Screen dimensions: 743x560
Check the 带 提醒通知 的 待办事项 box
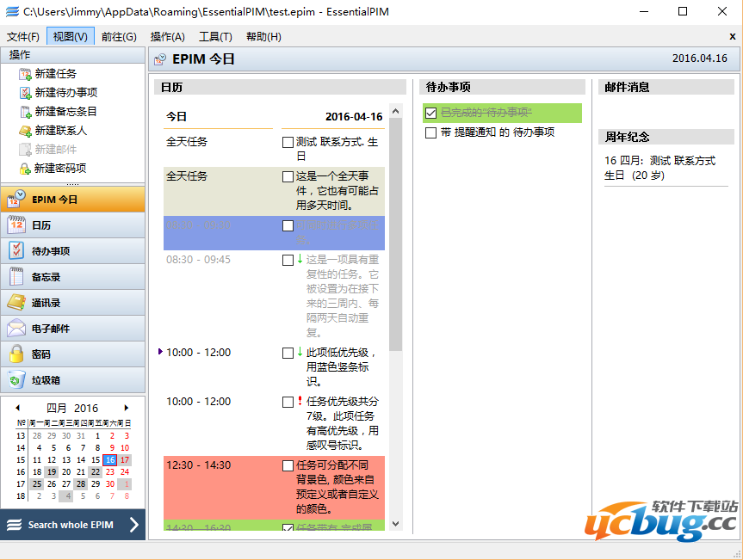tap(430, 133)
